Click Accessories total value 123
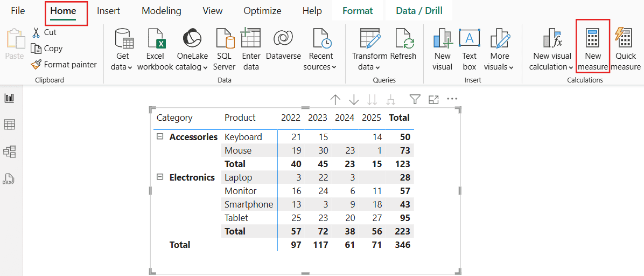 [x=402, y=164]
